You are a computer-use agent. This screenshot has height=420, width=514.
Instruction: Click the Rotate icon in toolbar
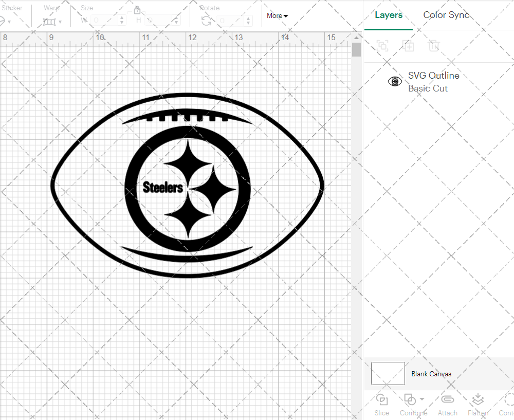click(x=206, y=21)
